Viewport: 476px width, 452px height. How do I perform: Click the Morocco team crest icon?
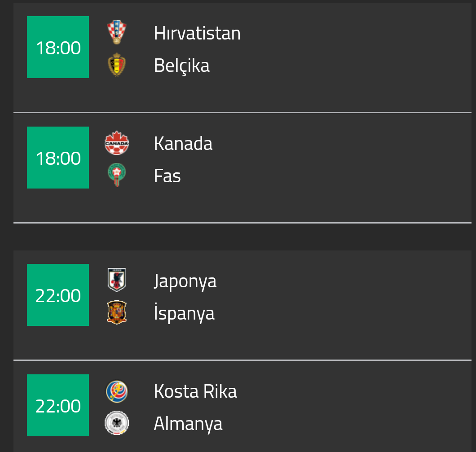[x=117, y=175]
